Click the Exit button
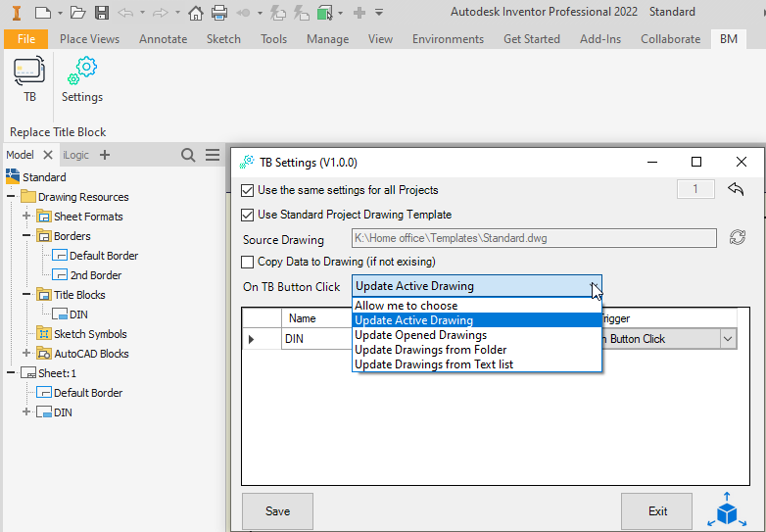Viewport: 766px width, 532px height. click(657, 511)
